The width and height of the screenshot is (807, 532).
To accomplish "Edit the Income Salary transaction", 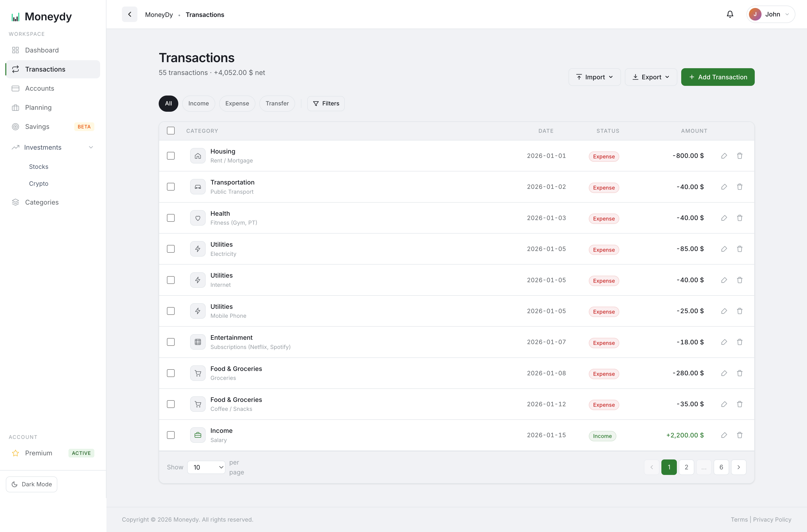I will tap(724, 435).
